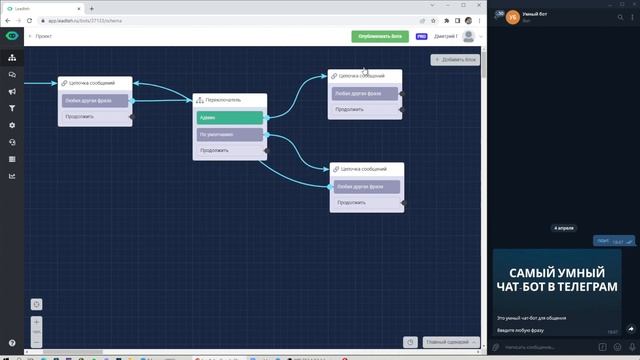
Task: Expand the user account dropdown chevron
Action: coord(481,36)
